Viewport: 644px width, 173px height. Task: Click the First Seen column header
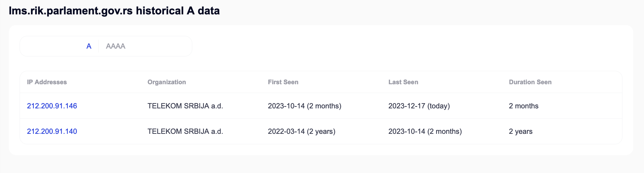point(283,82)
